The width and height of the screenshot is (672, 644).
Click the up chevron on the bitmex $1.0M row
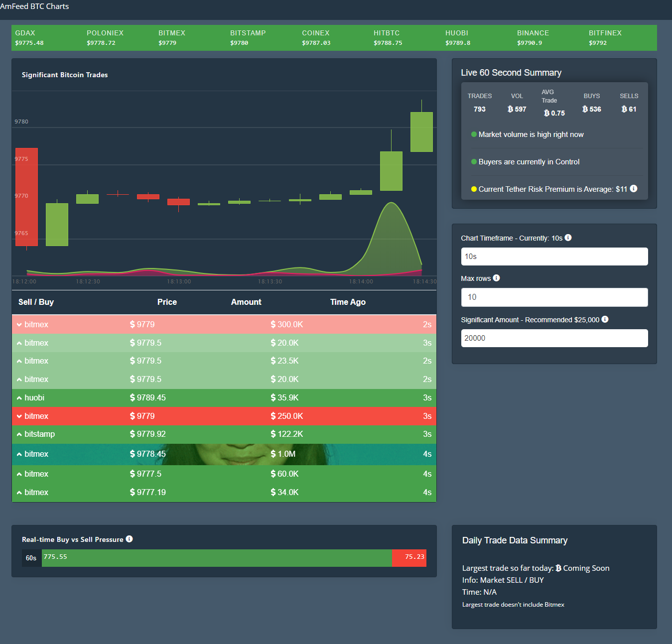(19, 454)
